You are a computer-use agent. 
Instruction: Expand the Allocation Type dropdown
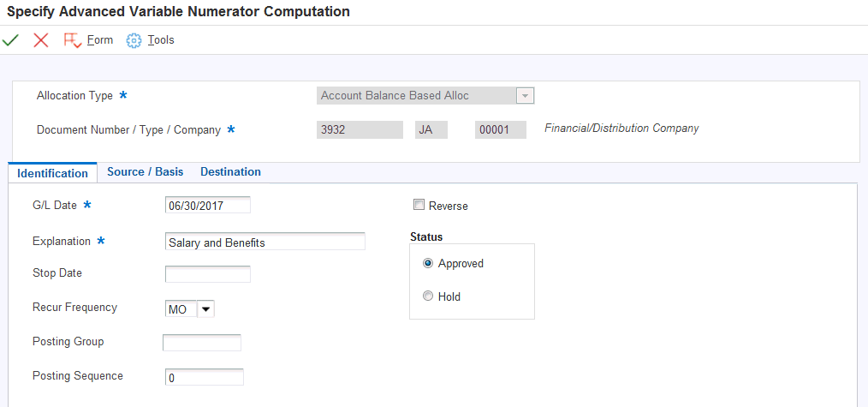point(526,96)
